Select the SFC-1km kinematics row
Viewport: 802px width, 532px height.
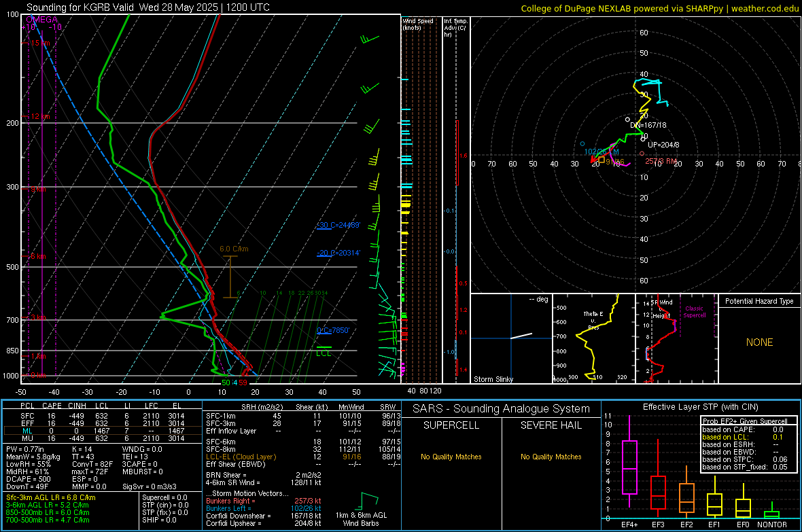click(303, 416)
